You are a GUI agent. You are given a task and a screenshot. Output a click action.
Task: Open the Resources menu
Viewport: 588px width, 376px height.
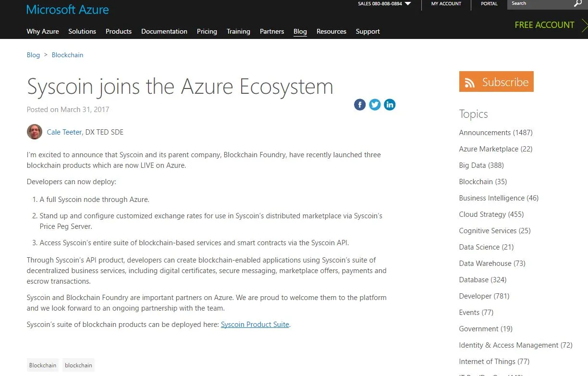[x=331, y=31]
